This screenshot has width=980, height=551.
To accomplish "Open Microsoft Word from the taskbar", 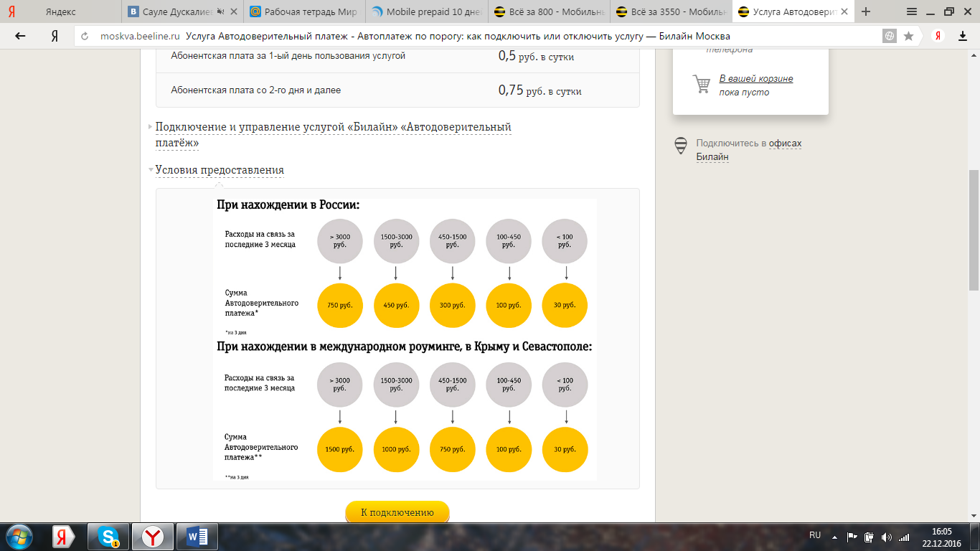I will click(x=197, y=537).
